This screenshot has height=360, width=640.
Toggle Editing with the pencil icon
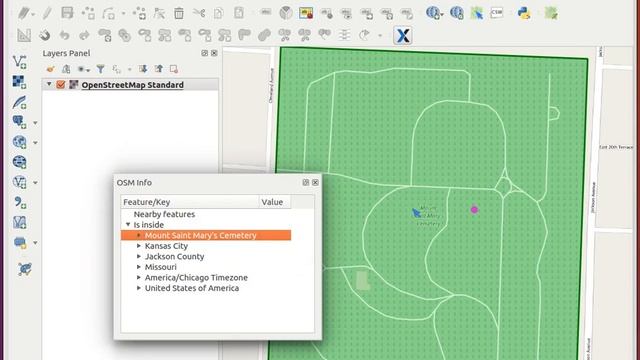[x=47, y=13]
